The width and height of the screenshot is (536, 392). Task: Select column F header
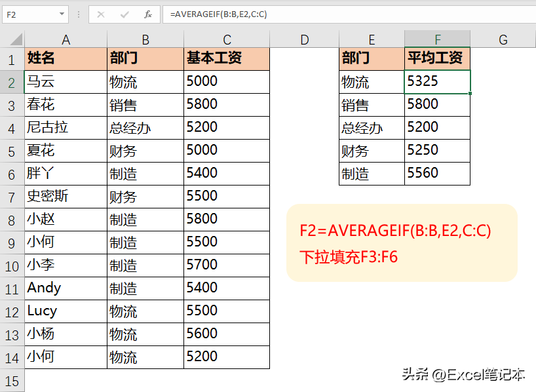[437, 39]
